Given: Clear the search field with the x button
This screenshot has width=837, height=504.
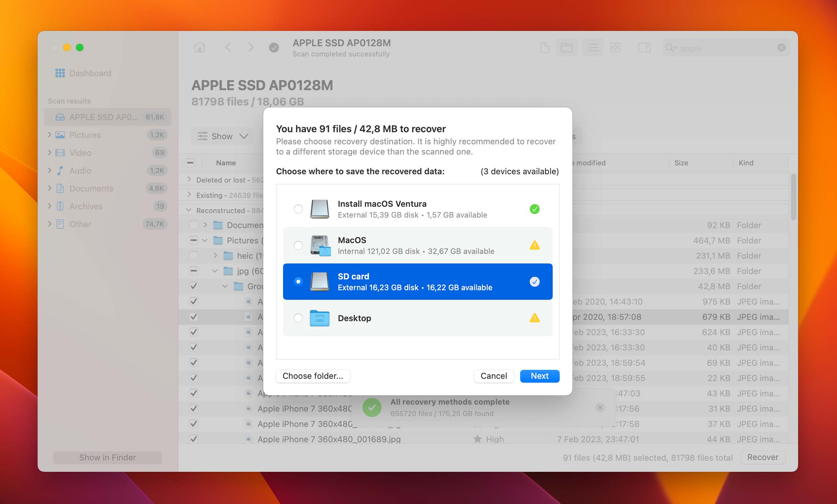Looking at the screenshot, I should pyautogui.click(x=781, y=48).
